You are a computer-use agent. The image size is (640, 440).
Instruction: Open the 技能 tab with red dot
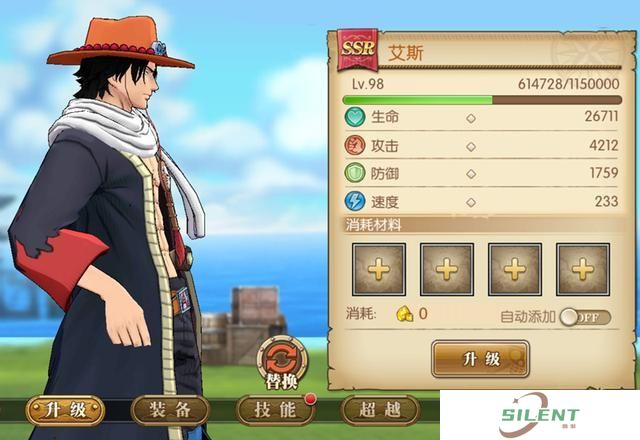(276, 410)
